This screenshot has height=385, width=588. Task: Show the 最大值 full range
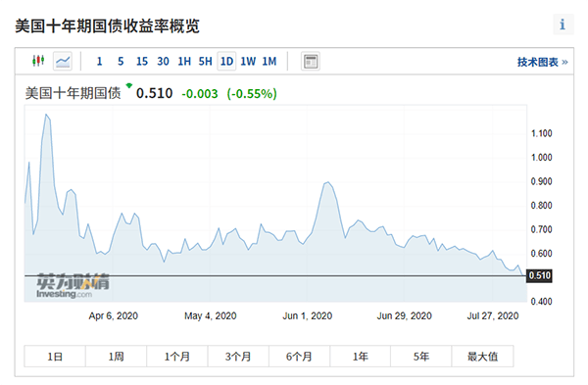click(x=482, y=357)
